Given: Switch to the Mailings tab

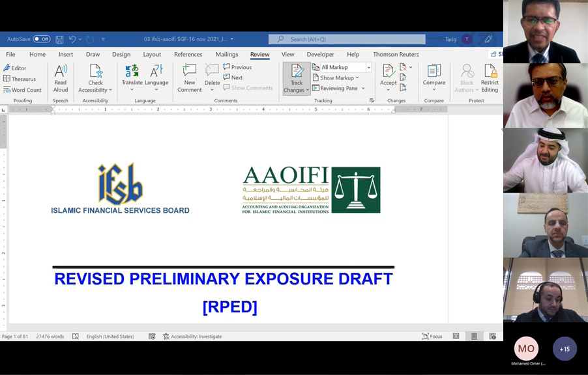Looking at the screenshot, I should click(227, 54).
